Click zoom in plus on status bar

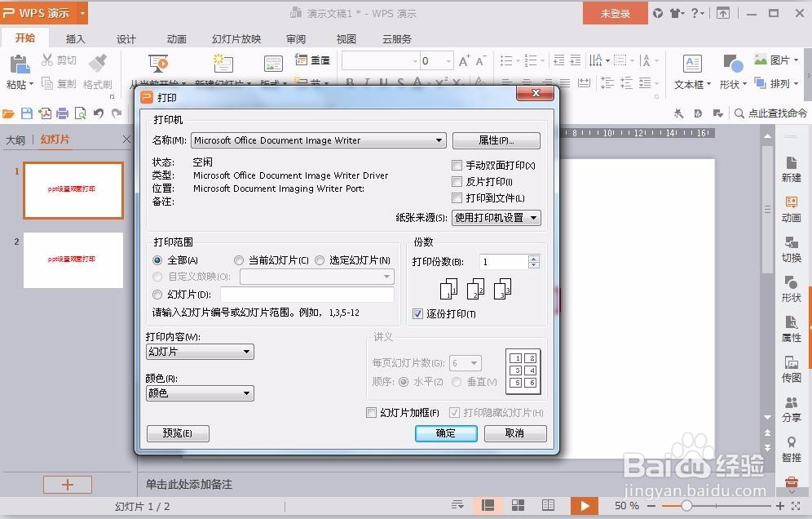(x=780, y=505)
